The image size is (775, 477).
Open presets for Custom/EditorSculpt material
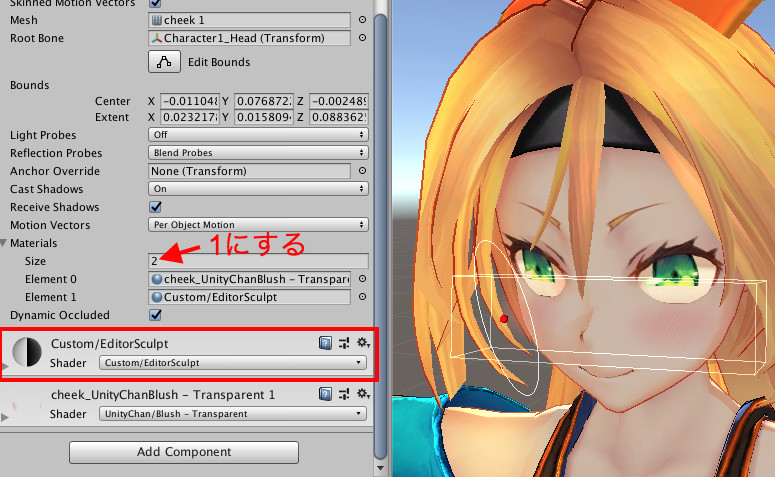point(344,343)
